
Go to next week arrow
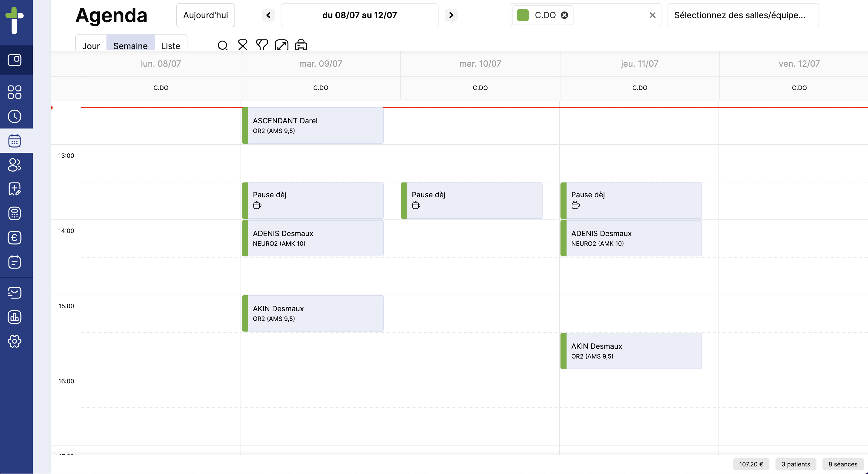point(451,15)
